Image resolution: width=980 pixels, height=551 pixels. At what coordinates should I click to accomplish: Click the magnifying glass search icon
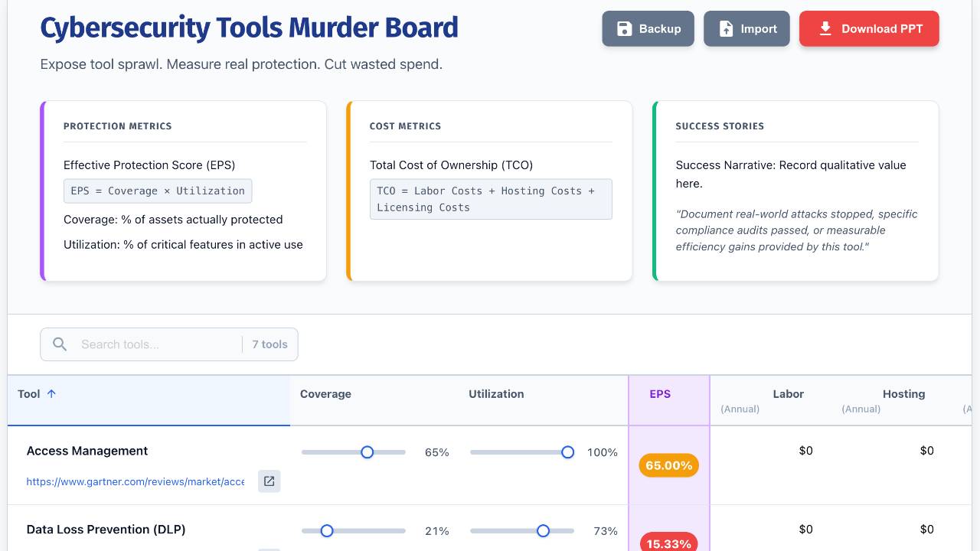(60, 344)
